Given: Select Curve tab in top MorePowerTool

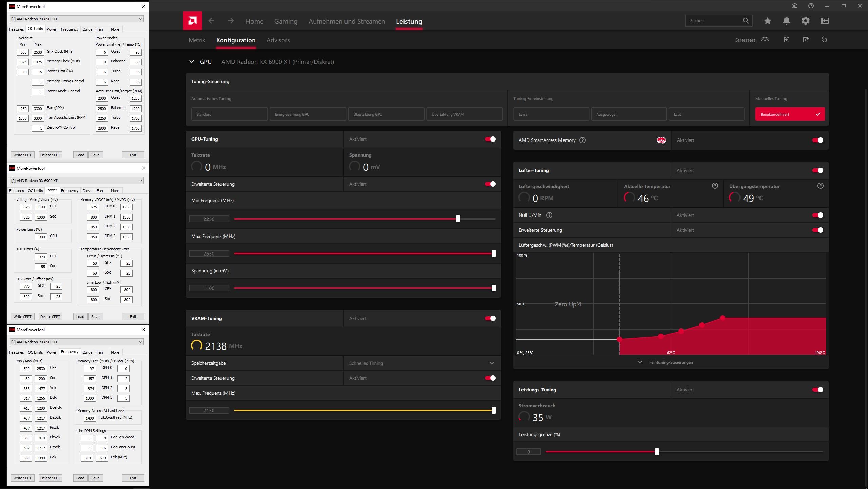Looking at the screenshot, I should click(x=87, y=29).
